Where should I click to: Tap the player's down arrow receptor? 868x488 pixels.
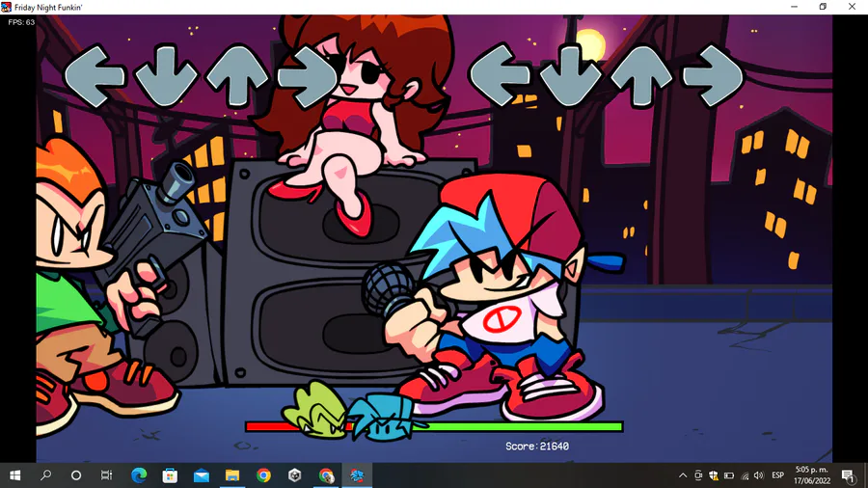571,76
